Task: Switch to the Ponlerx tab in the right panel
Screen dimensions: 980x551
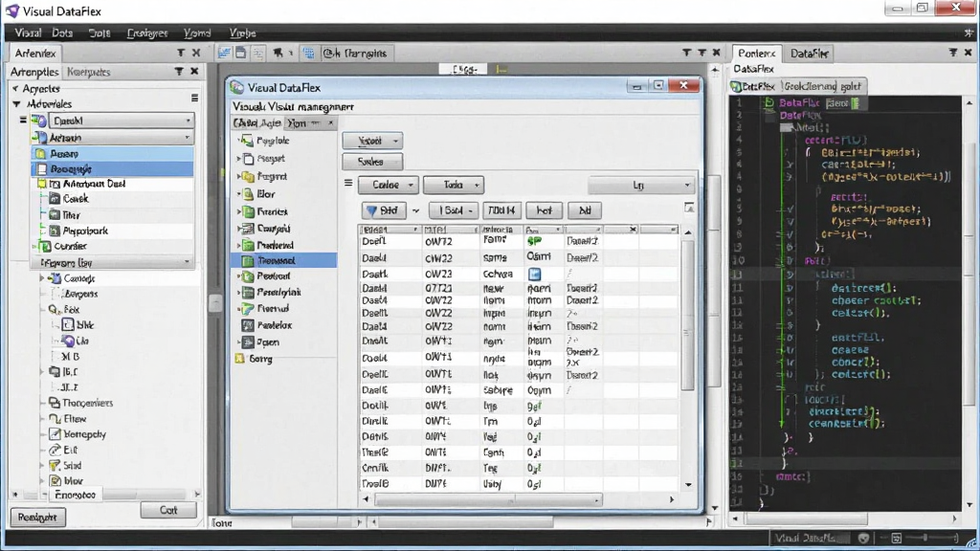Action: click(756, 54)
